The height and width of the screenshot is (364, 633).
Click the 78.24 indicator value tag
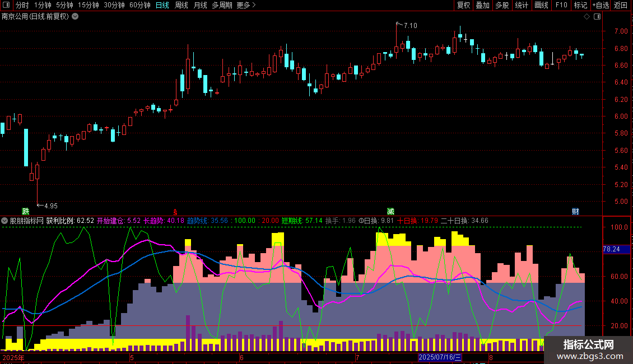[616, 249]
